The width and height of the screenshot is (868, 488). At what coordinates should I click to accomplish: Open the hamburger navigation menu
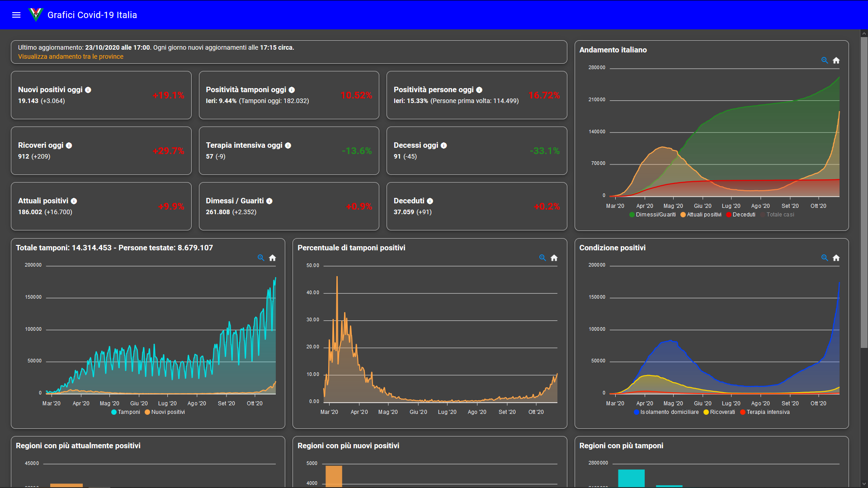point(16,15)
